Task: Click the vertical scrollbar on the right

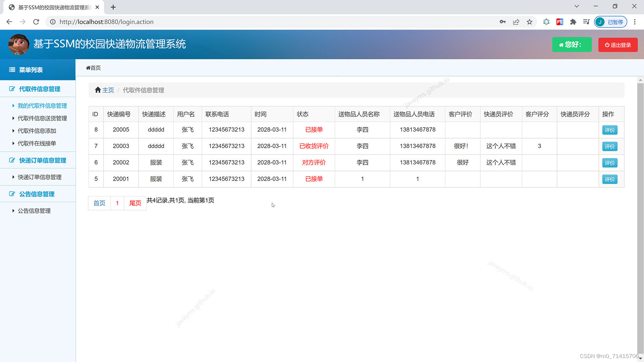Action: click(x=640, y=215)
